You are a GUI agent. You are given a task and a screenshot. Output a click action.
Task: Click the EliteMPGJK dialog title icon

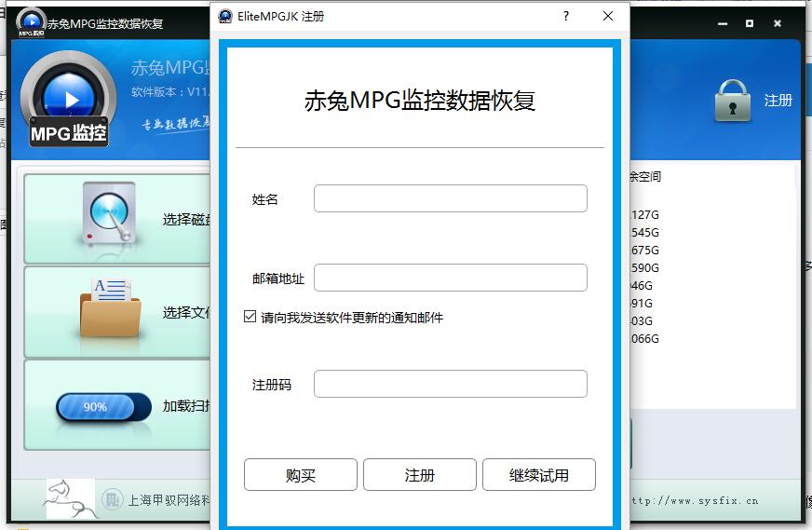(x=225, y=17)
